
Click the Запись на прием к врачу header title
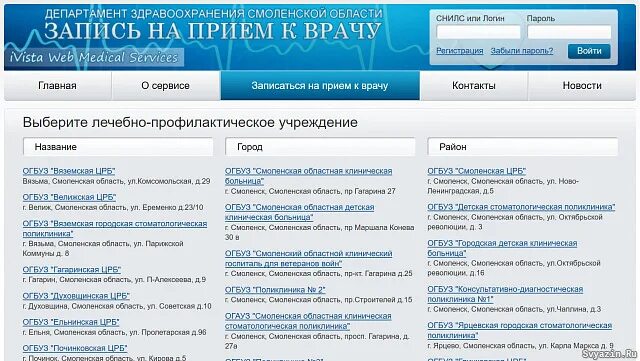213,31
